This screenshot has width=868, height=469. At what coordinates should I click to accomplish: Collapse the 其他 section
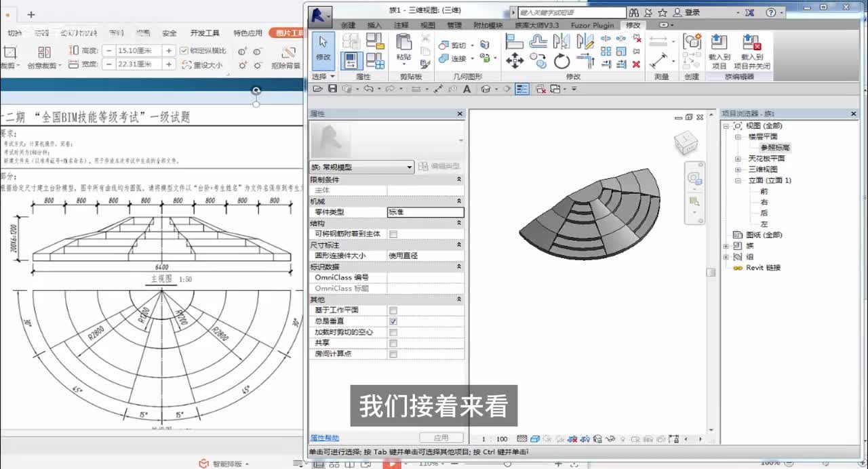coord(459,299)
